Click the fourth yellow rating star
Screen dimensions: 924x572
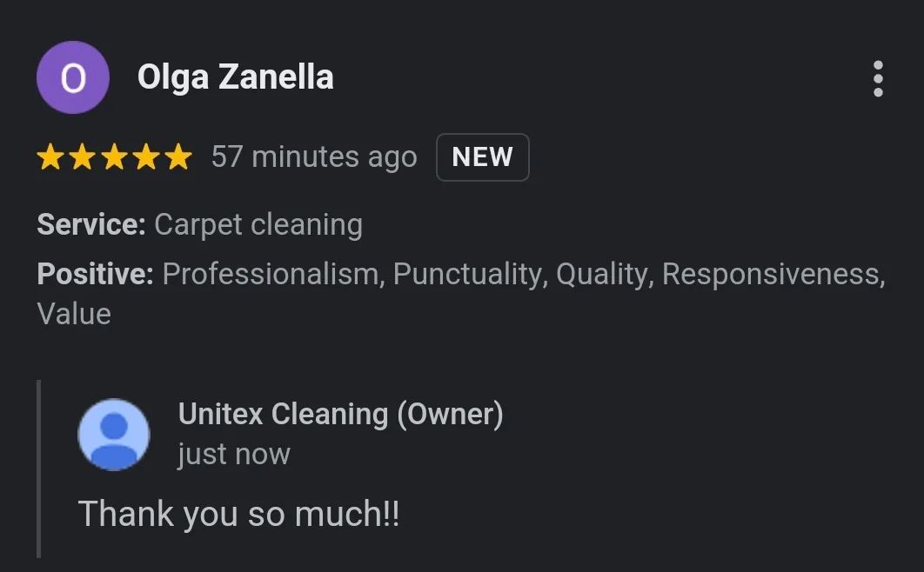(146, 157)
